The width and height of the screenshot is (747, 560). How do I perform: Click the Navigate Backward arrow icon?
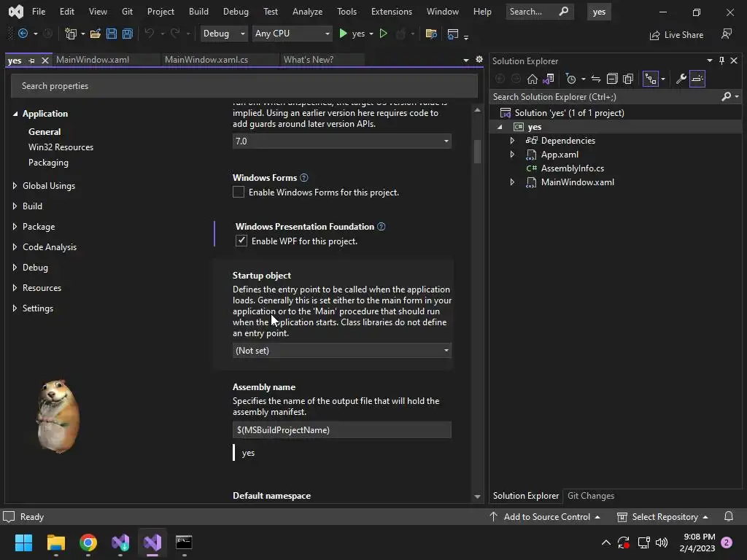(23, 34)
